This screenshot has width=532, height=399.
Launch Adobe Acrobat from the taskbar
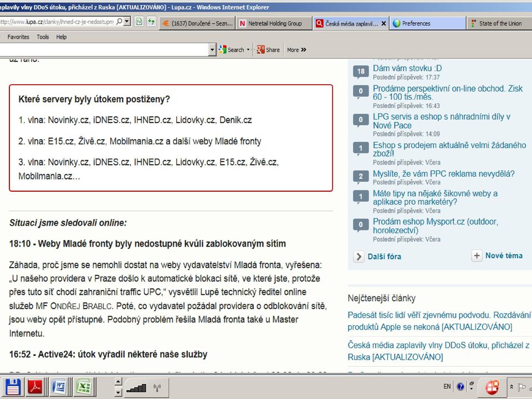[35, 387]
